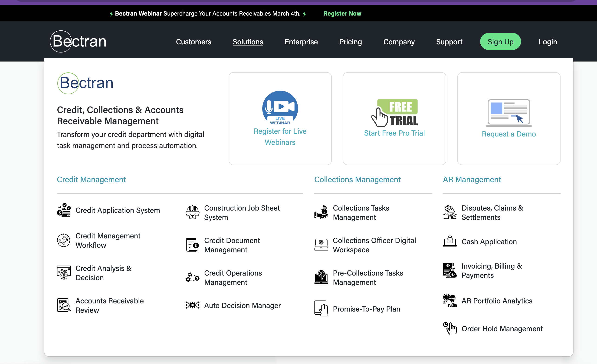The image size is (597, 364).
Task: Click the Bectran Webinar banner text
Action: click(207, 13)
